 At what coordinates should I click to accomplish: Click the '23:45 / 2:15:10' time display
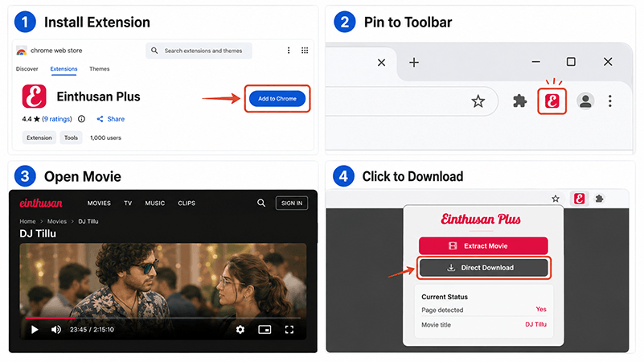click(x=92, y=330)
